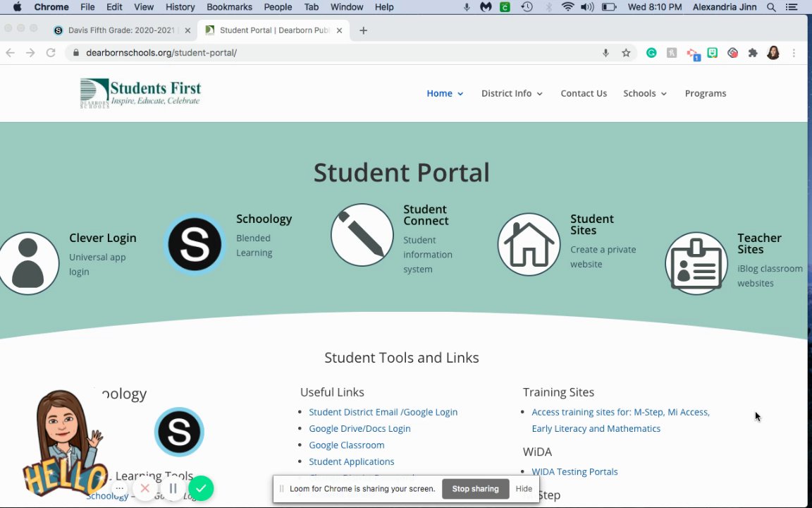Switch to the Davis Fifth Grade tab

[x=121, y=30]
